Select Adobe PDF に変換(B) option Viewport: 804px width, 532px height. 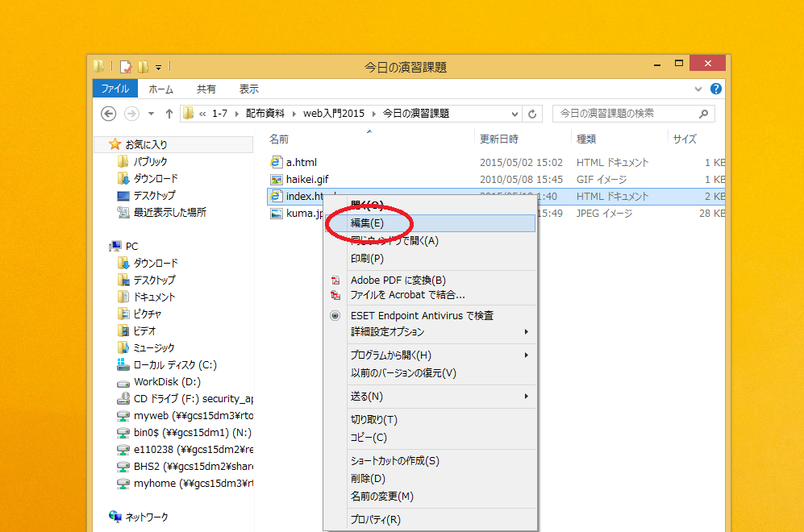click(x=398, y=281)
